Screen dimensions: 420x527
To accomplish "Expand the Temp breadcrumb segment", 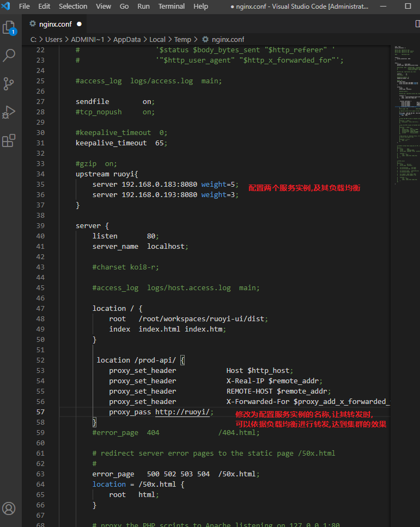I will (x=182, y=39).
